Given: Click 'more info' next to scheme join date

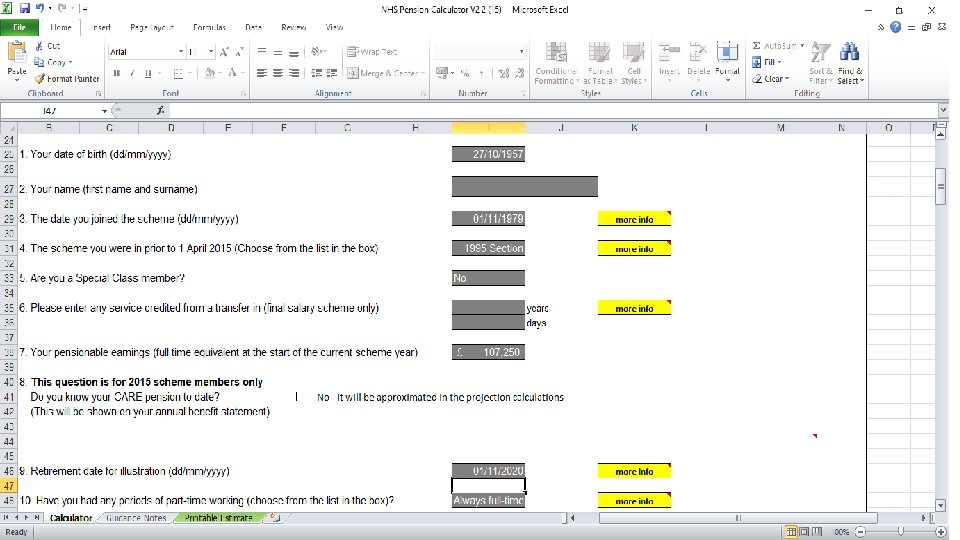Looking at the screenshot, I should pos(634,219).
